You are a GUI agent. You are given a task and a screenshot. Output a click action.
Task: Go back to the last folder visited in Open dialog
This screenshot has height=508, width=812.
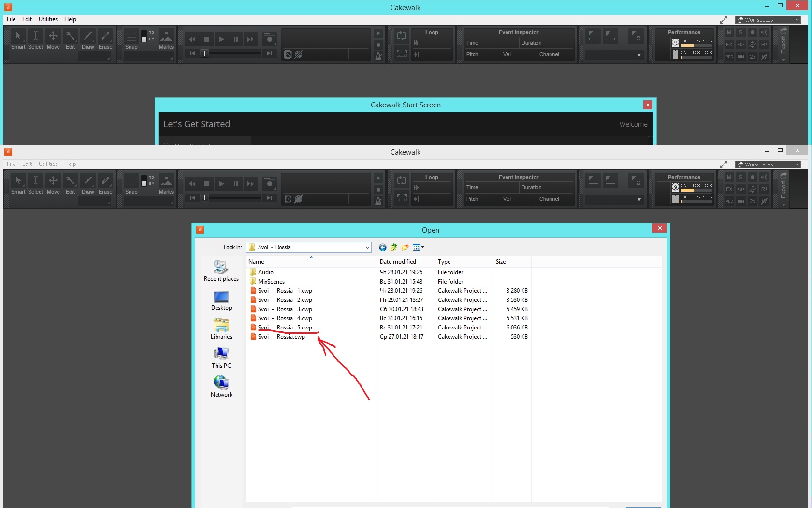[383, 247]
